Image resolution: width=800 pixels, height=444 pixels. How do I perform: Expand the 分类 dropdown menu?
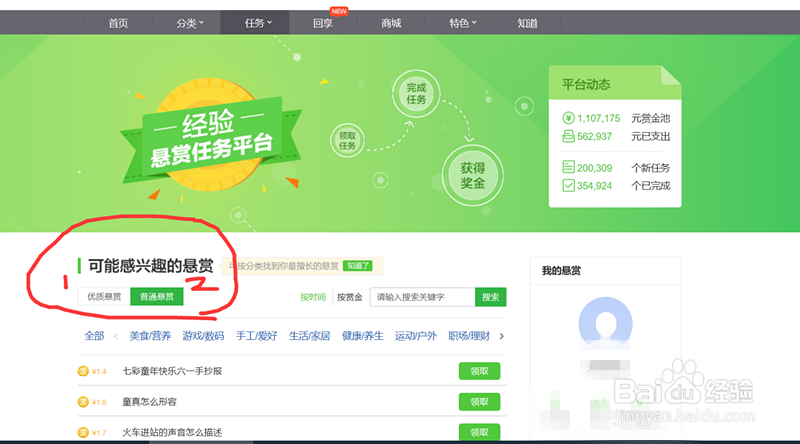tap(190, 23)
